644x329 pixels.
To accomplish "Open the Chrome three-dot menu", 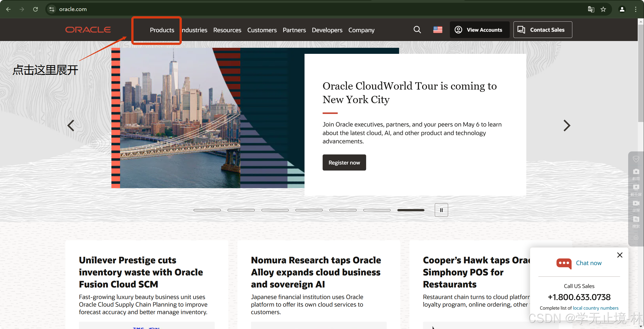I will click(x=635, y=9).
